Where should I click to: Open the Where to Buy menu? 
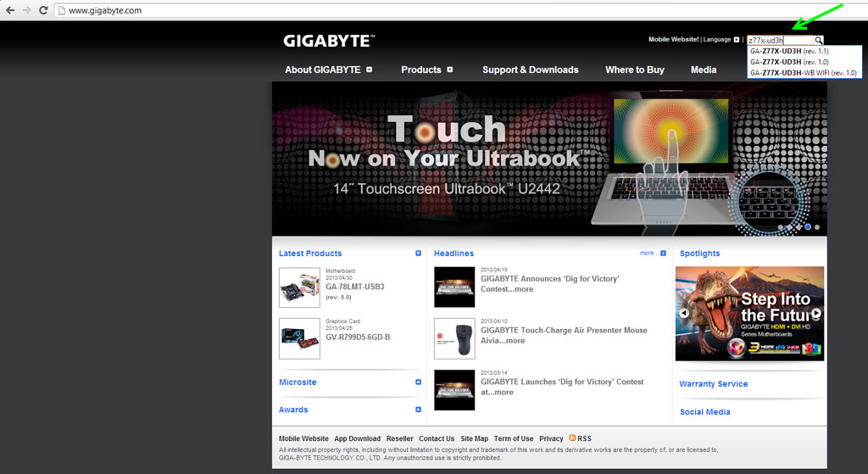[x=634, y=70]
